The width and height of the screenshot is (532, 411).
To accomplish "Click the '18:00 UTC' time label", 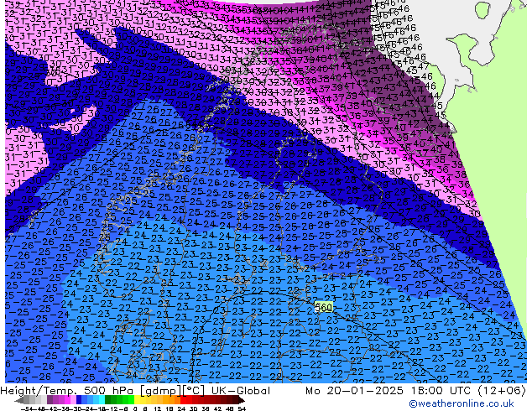I will (441, 391).
